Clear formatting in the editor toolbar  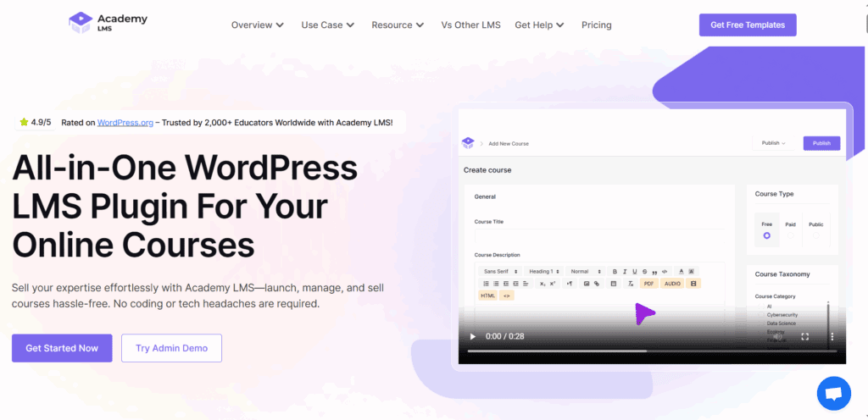(x=631, y=284)
